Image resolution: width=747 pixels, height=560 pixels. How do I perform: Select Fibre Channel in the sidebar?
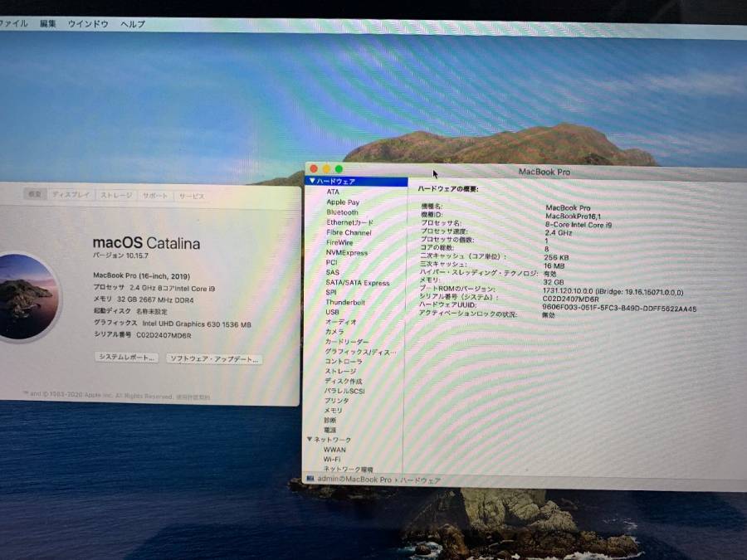pos(349,232)
